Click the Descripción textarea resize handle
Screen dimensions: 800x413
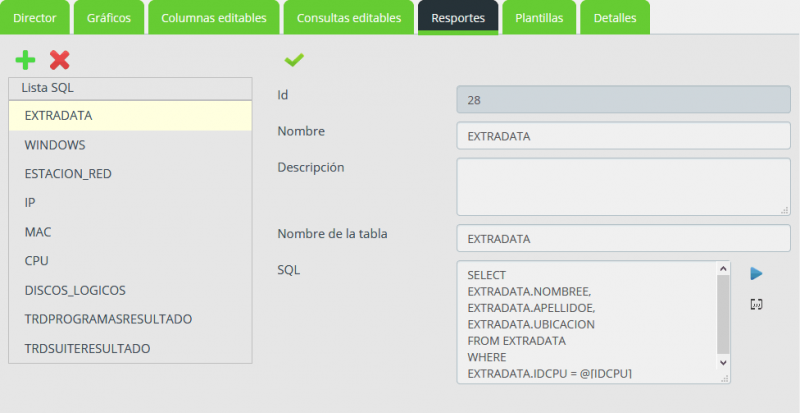pyautogui.click(x=785, y=210)
